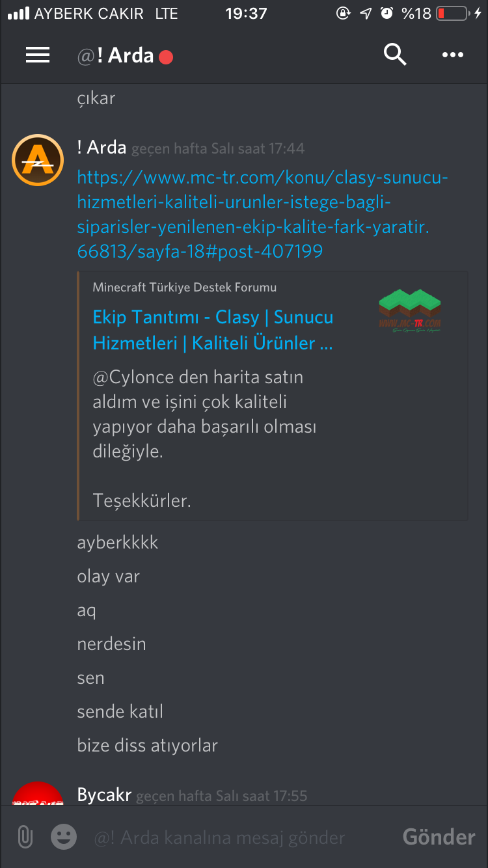Tap the Minecraft Türkiye Destek Forumu label
The width and height of the screenshot is (488, 868).
pos(185,288)
